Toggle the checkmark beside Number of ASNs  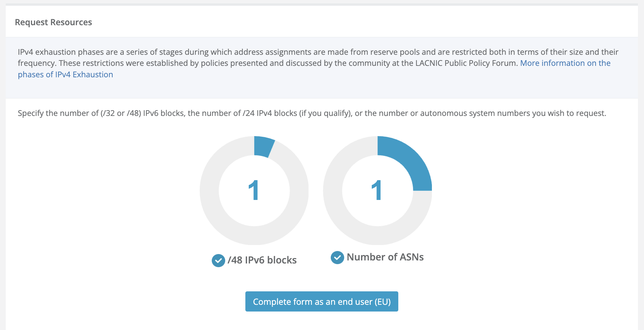(337, 258)
